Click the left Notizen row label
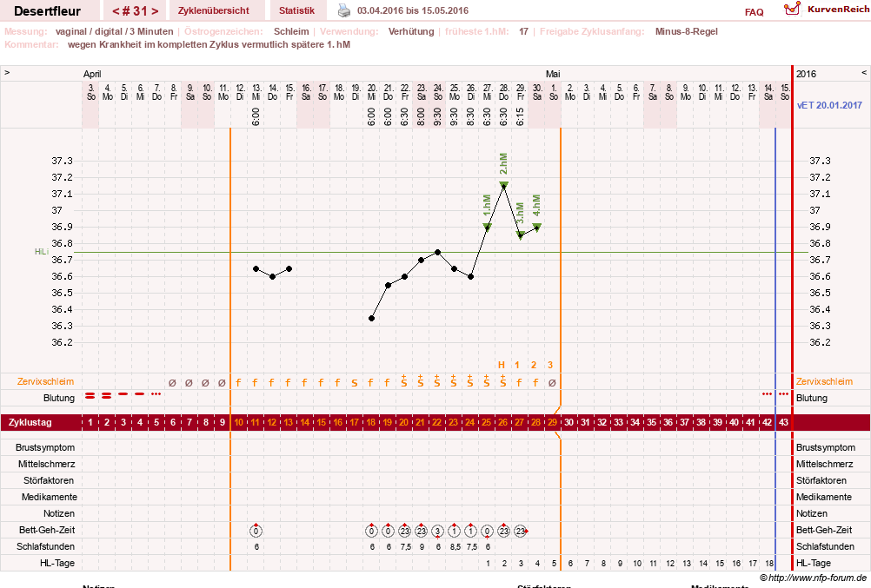The width and height of the screenshot is (871, 588). click(x=59, y=513)
